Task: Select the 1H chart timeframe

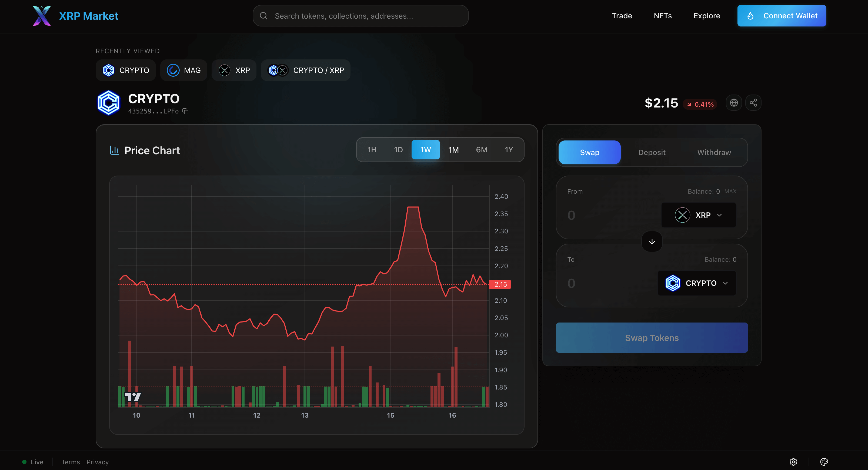Action: click(x=372, y=150)
